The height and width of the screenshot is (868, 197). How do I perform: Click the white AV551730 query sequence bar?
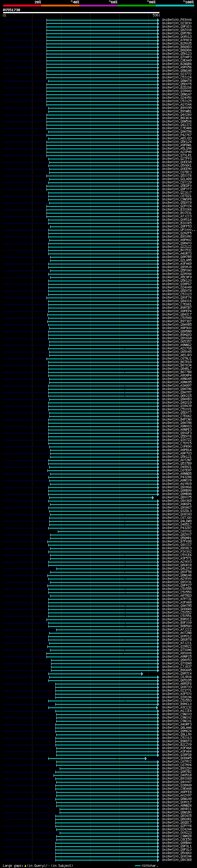click(81, 13)
